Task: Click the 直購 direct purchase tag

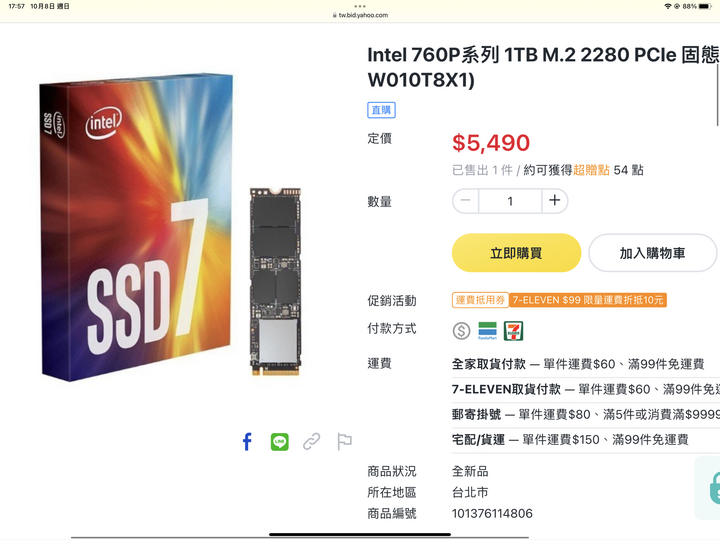Action: (381, 110)
